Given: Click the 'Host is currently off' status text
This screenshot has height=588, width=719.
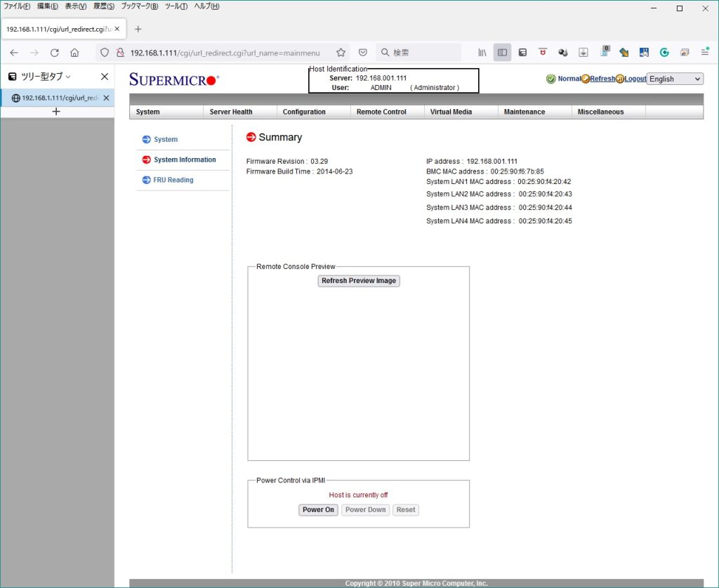Looking at the screenshot, I should coord(358,495).
